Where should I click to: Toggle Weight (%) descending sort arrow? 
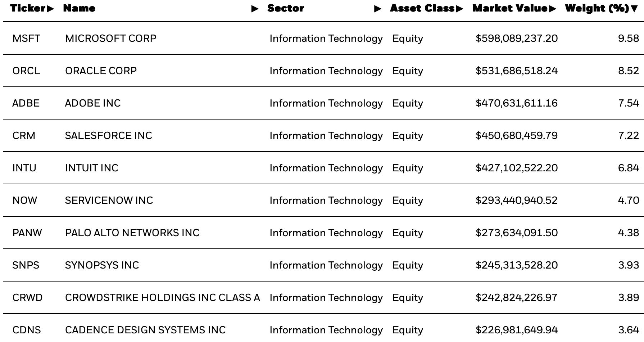(x=634, y=9)
